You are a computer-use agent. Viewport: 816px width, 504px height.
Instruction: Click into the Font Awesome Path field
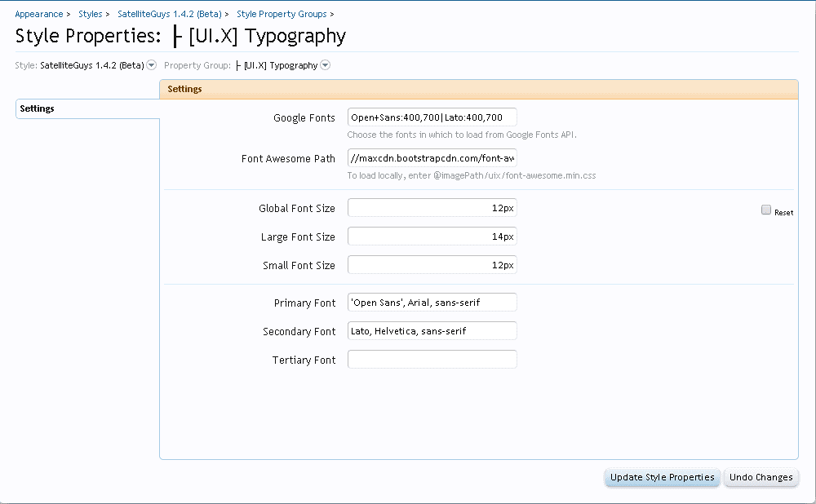click(432, 158)
